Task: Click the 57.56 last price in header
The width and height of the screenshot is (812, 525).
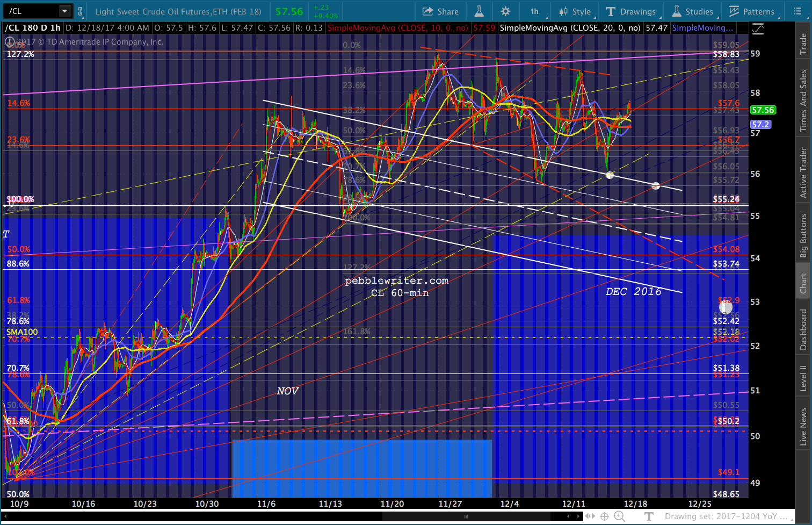Action: 289,11
